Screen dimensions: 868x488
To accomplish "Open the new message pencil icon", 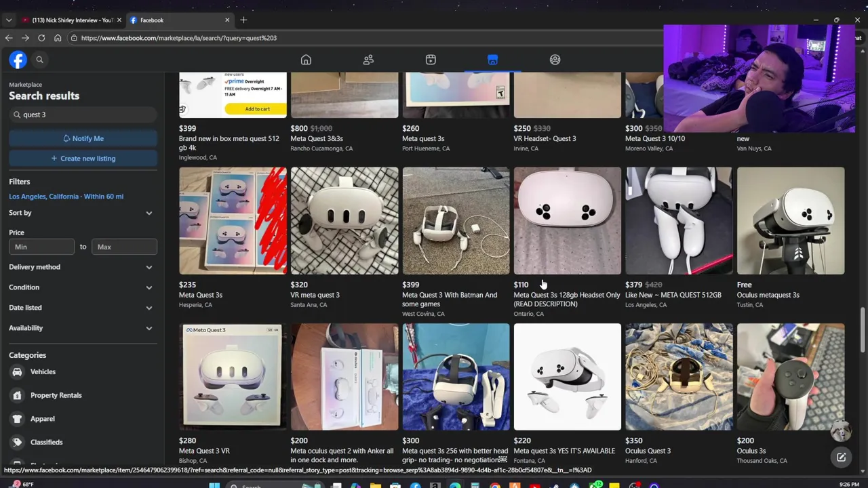I will click(841, 457).
